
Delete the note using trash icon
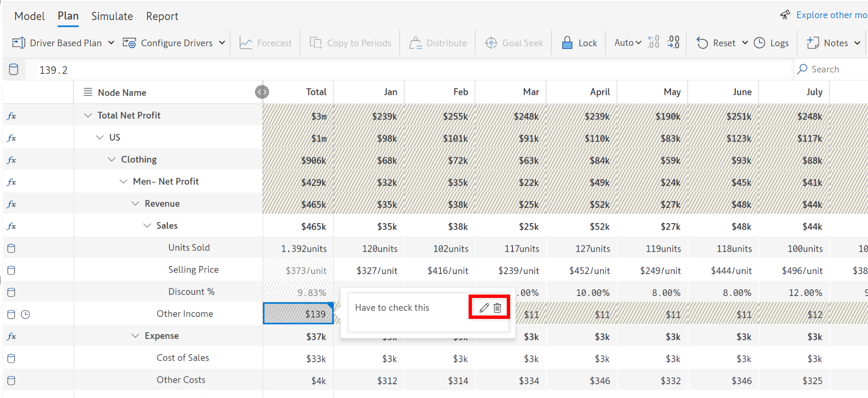click(497, 308)
